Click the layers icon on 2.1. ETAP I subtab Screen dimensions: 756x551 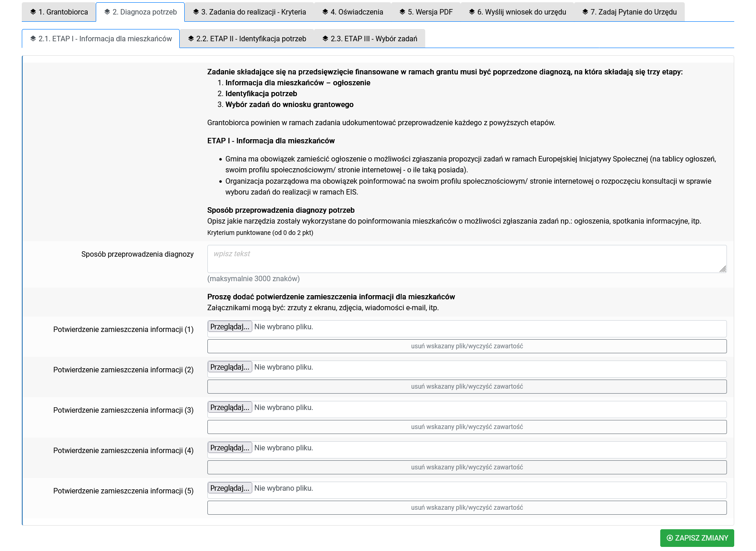point(33,39)
